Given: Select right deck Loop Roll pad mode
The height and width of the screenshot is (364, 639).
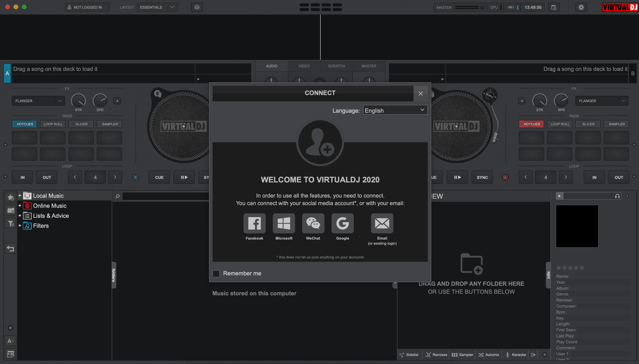Looking at the screenshot, I should 560,124.
